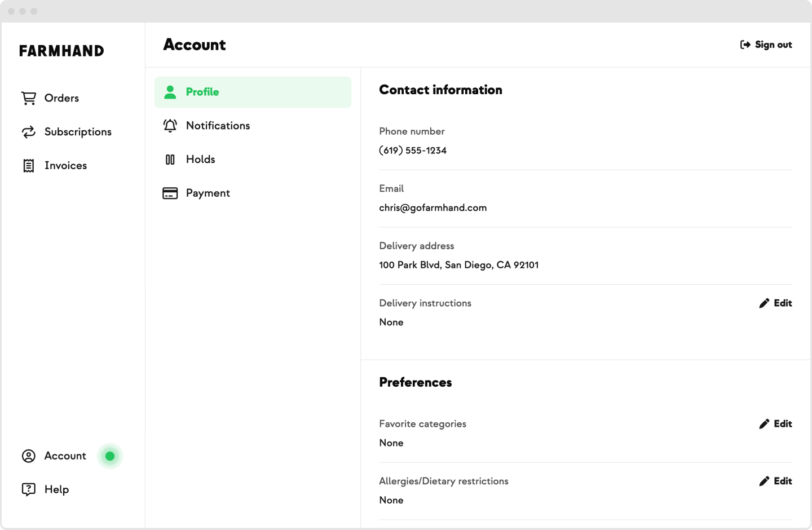
Task: Click the Payment credit card icon
Action: coord(170,193)
